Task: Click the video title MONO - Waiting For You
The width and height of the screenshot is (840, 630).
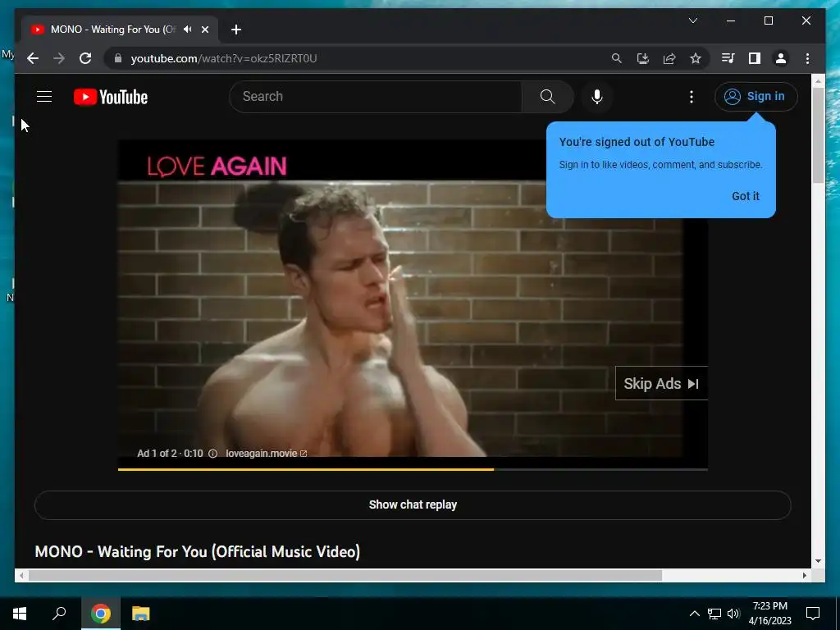Action: point(197,552)
